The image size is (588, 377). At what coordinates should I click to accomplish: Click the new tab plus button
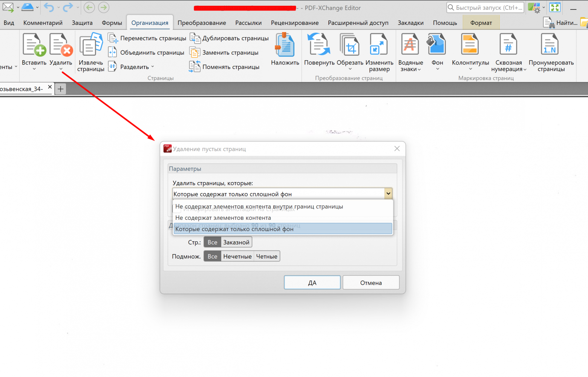(x=60, y=89)
